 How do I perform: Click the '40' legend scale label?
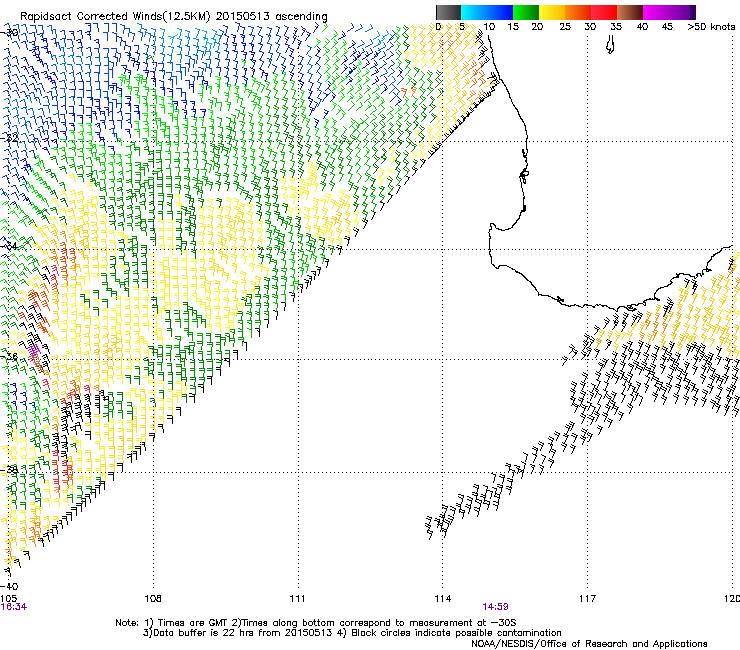642,27
